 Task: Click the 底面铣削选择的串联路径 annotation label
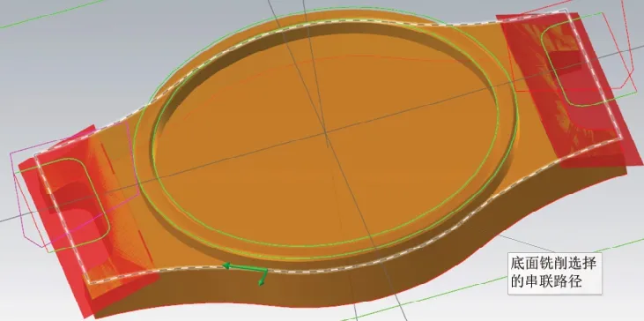coord(554,273)
